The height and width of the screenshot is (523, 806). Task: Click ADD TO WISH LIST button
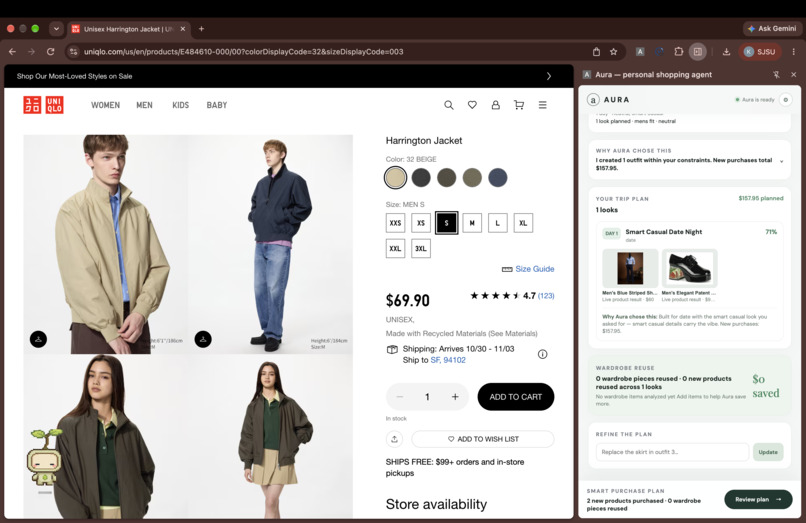[483, 439]
